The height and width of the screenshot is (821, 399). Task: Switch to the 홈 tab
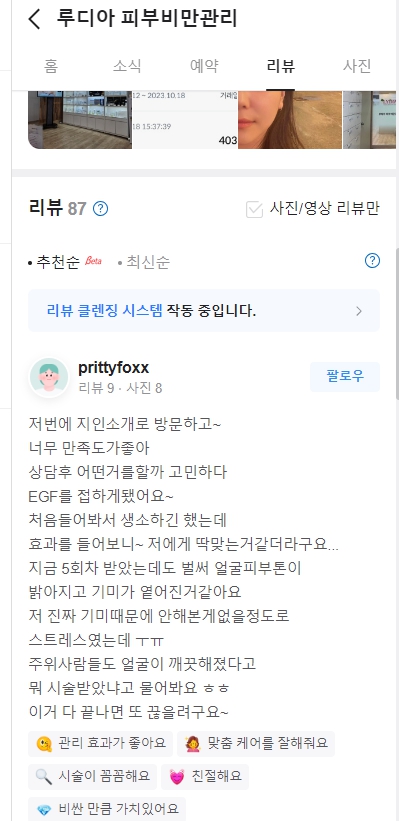pyautogui.click(x=51, y=66)
